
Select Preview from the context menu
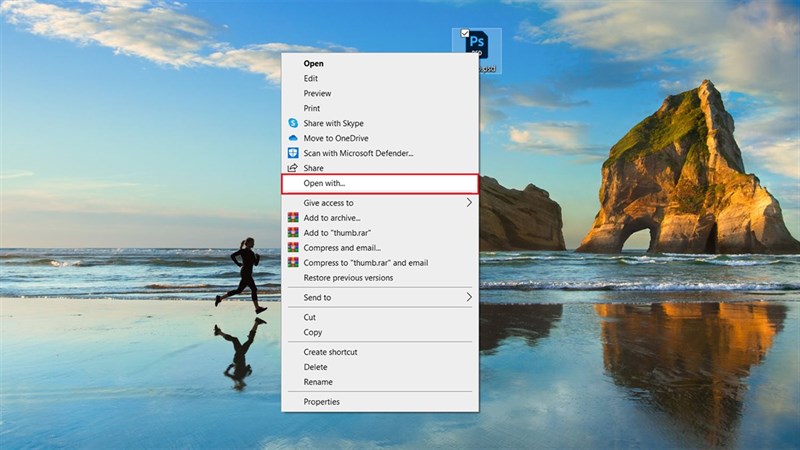317,93
